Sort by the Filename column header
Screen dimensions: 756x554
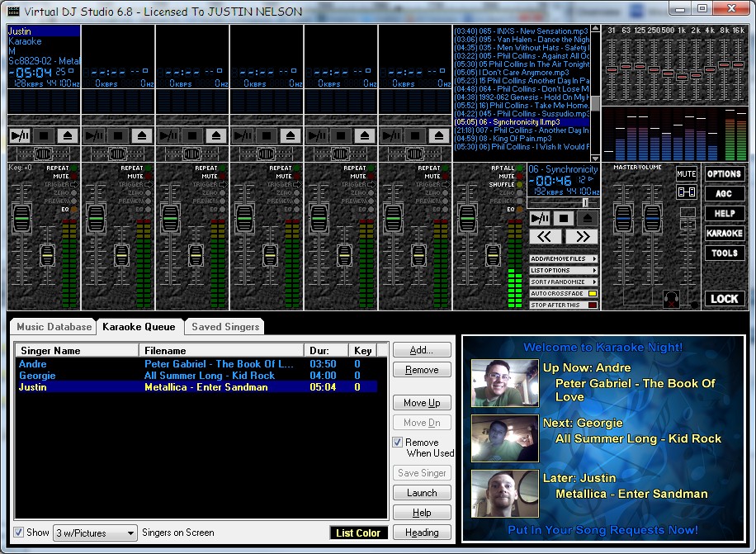(221, 351)
